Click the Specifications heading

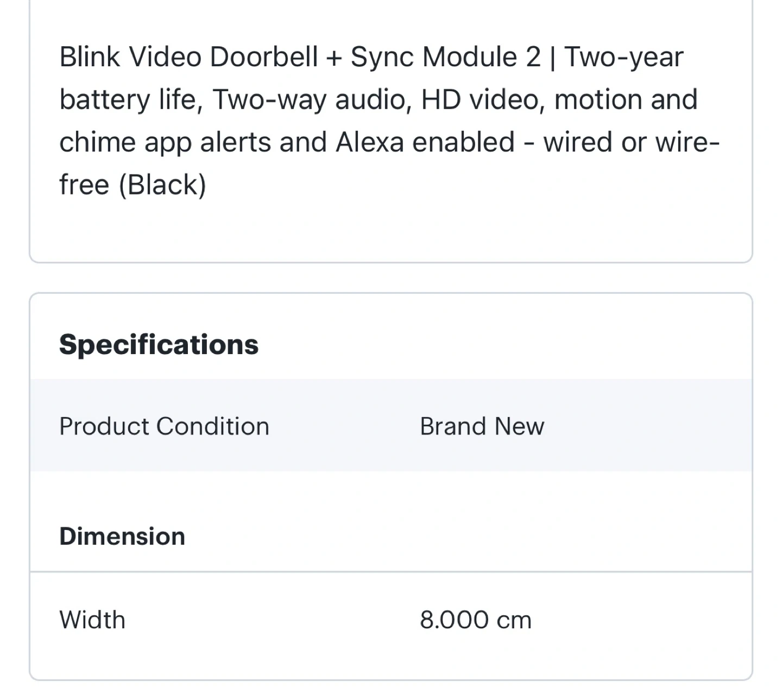pos(159,345)
